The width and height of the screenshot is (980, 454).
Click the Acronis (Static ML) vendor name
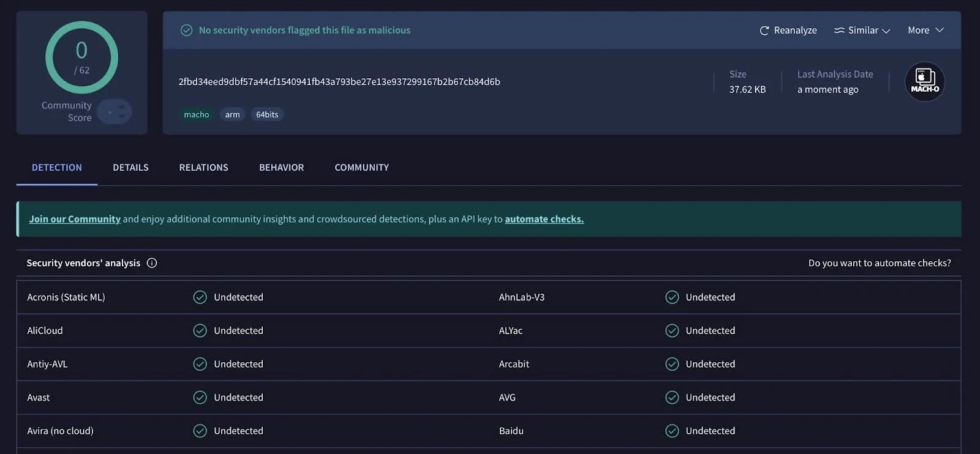click(x=66, y=297)
